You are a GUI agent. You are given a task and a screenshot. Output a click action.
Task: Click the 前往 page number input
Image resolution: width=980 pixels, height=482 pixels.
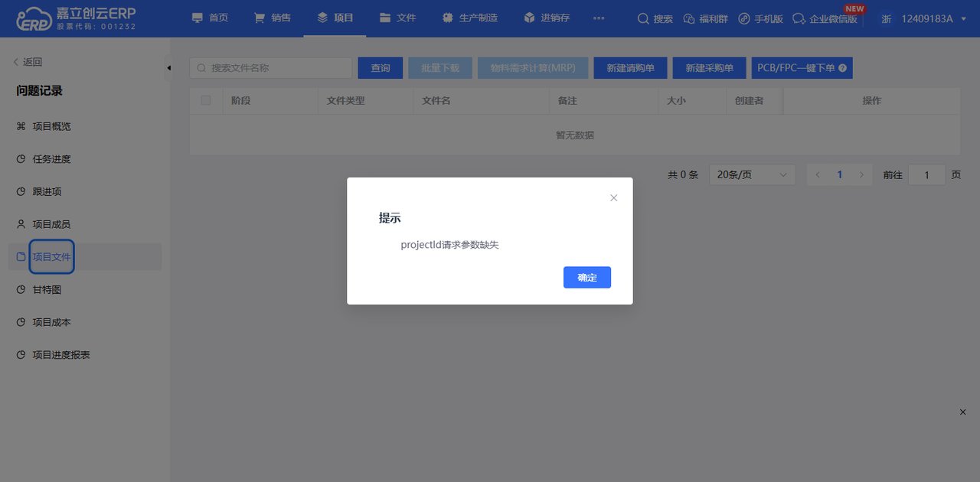click(x=926, y=174)
